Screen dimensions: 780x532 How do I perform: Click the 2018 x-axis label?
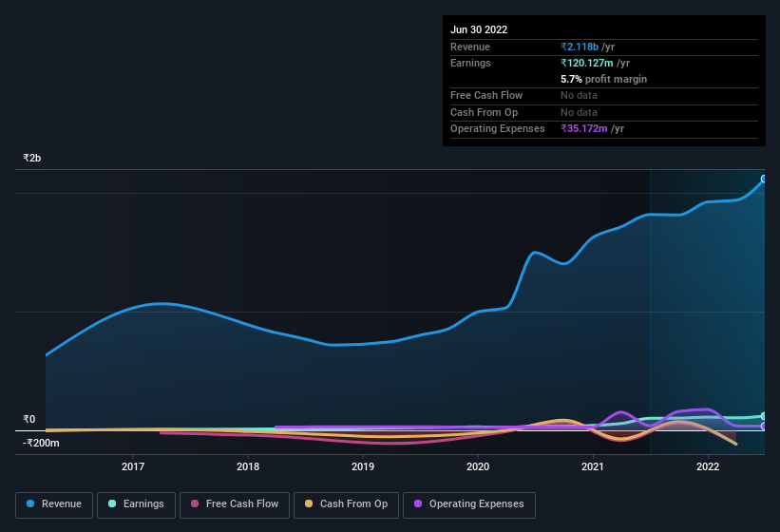pyautogui.click(x=248, y=466)
